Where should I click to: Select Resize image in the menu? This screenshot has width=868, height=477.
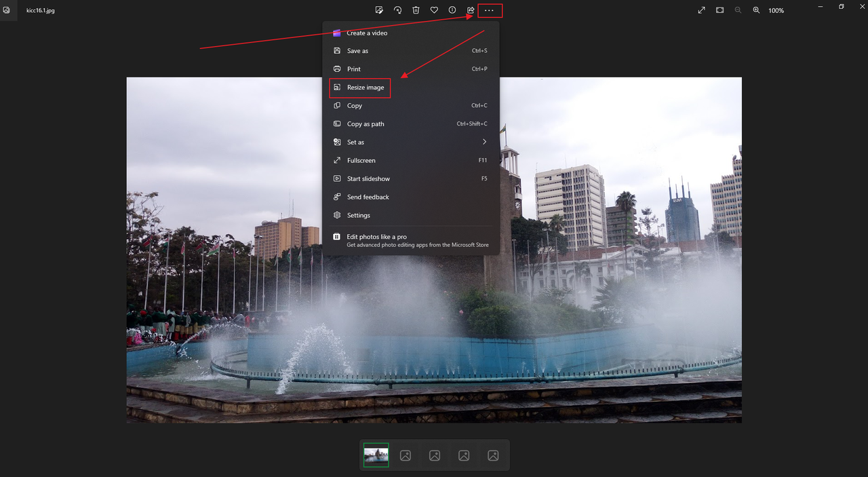click(x=411, y=88)
